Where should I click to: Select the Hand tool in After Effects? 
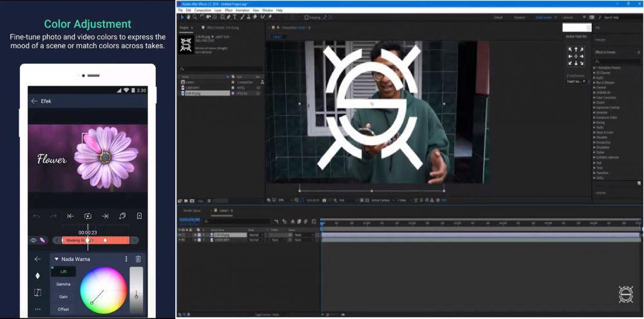tap(188, 17)
